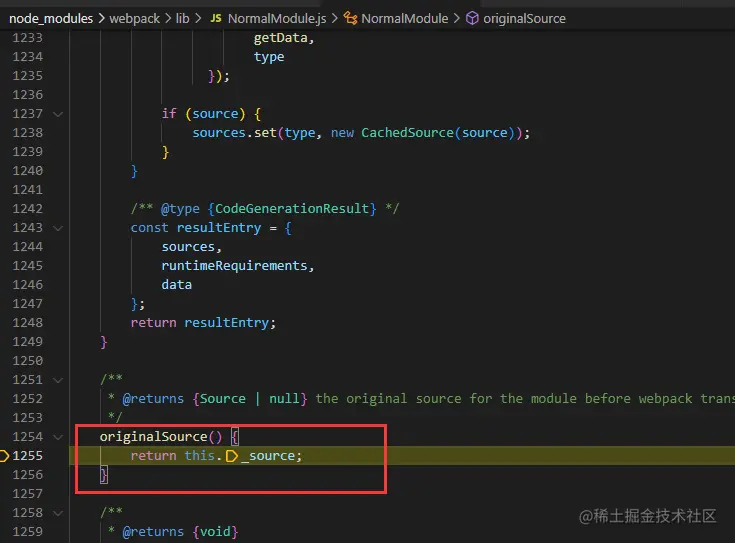This screenshot has width=735, height=543.
Task: Click sources.set on line 1238
Action: (x=234, y=133)
